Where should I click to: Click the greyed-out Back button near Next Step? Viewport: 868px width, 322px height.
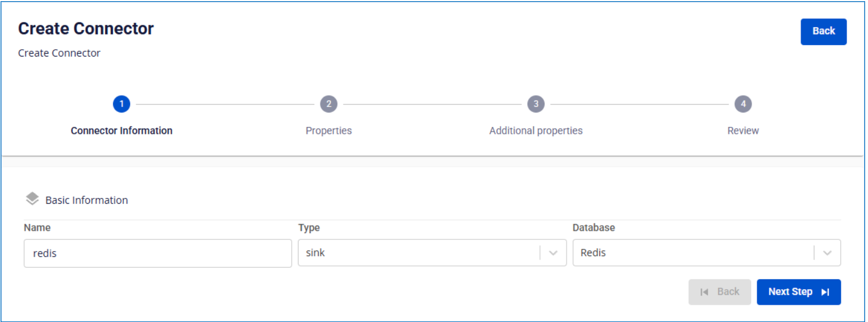(720, 292)
